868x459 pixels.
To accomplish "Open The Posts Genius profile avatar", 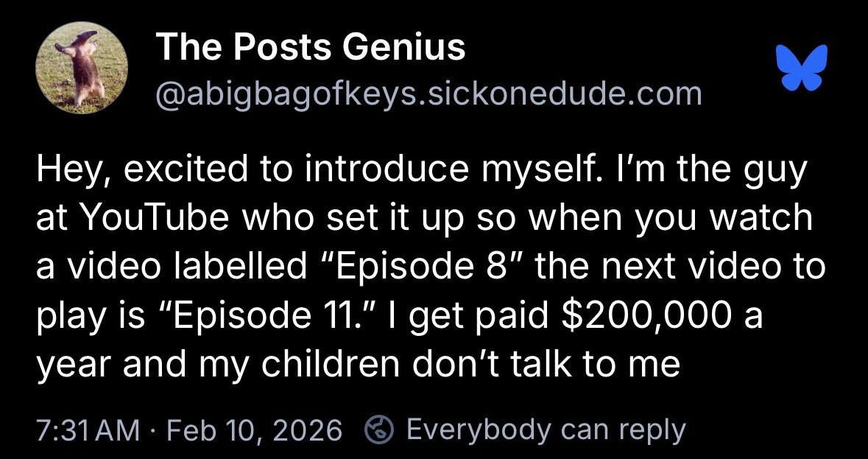I will [x=82, y=68].
